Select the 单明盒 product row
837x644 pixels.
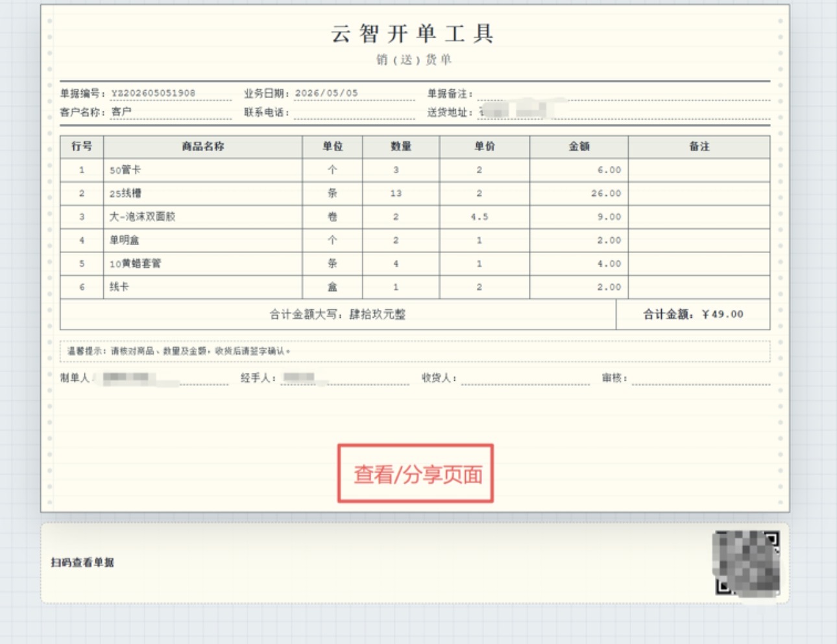(x=415, y=240)
